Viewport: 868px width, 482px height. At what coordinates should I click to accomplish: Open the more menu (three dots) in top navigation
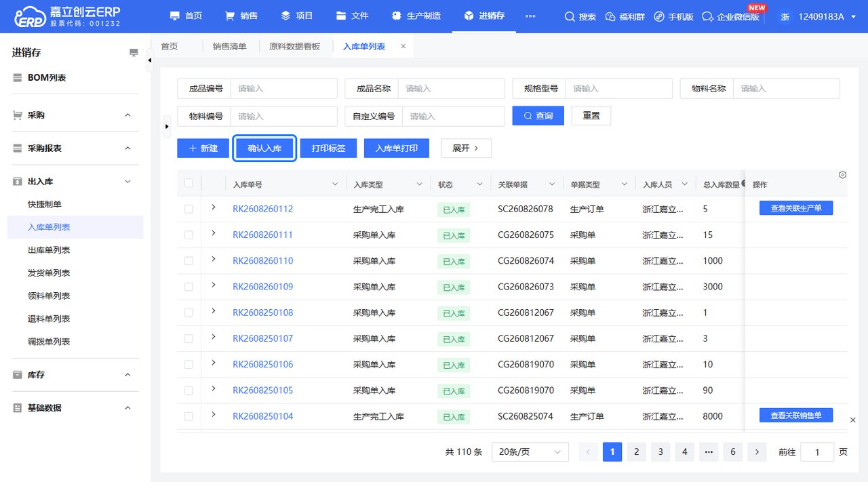point(530,16)
